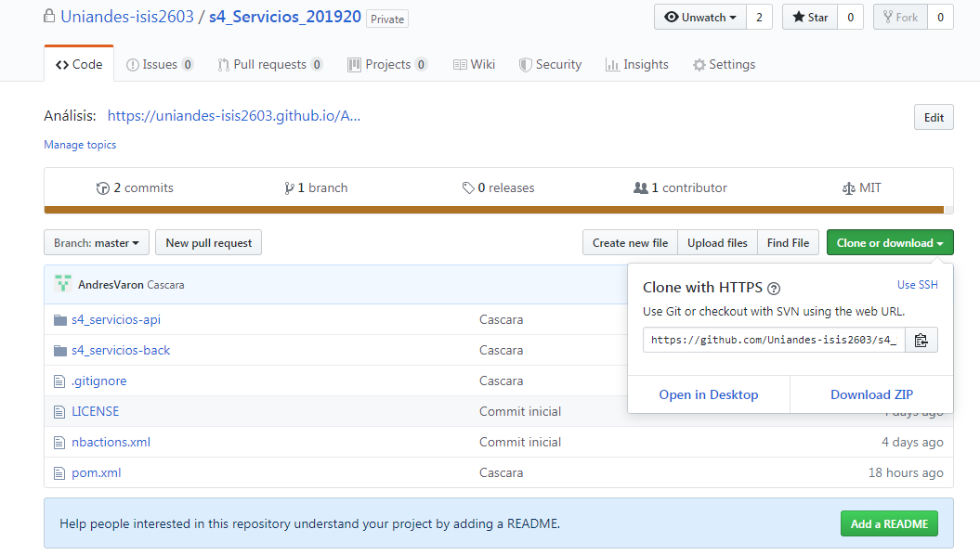The width and height of the screenshot is (980, 555).
Task: Click the LICENSE file icon
Action: tap(59, 412)
